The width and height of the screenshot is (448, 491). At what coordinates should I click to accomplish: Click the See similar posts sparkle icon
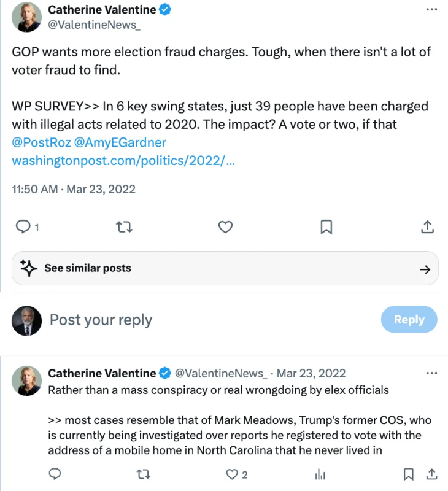28,268
